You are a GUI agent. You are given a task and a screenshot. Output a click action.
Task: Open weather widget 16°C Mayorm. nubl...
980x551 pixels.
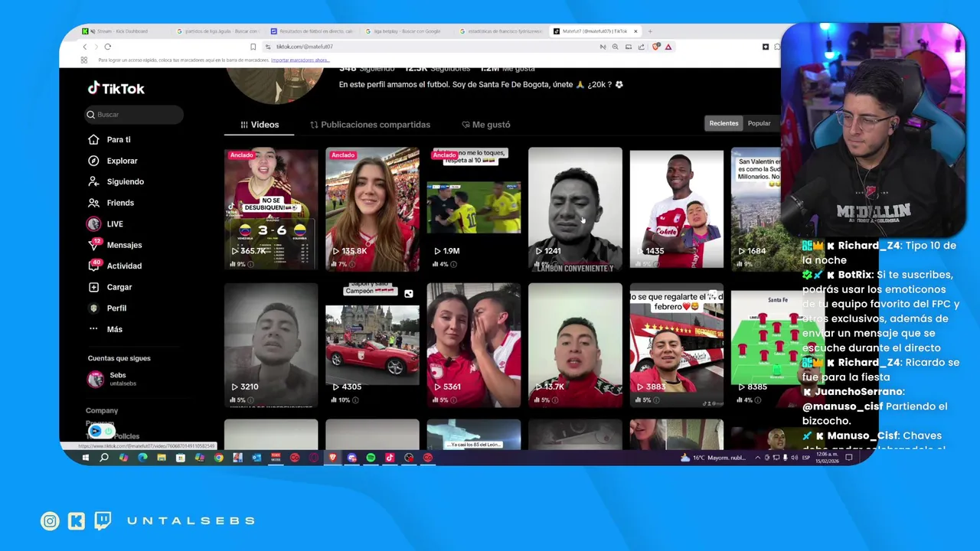[x=712, y=458]
